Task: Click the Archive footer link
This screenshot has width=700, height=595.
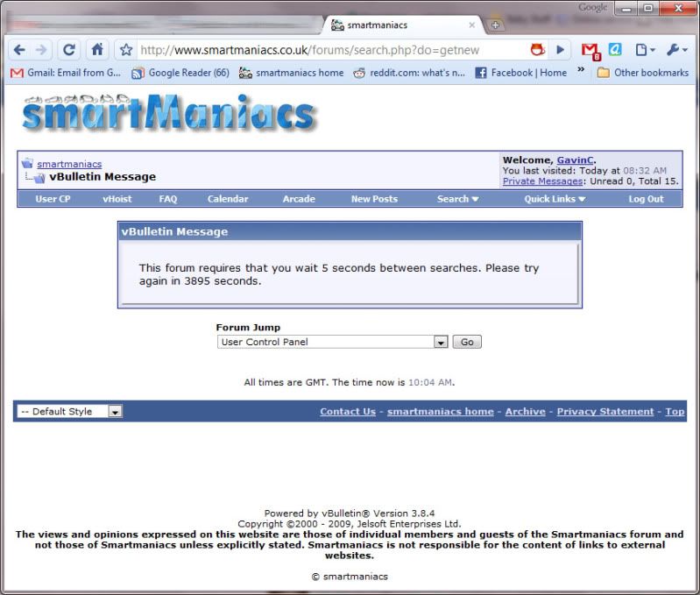Action: point(525,412)
